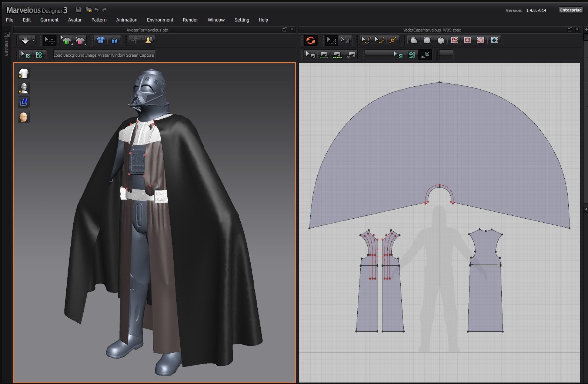This screenshot has height=384, width=588.
Task: Open the Garment menu
Action: pos(49,20)
